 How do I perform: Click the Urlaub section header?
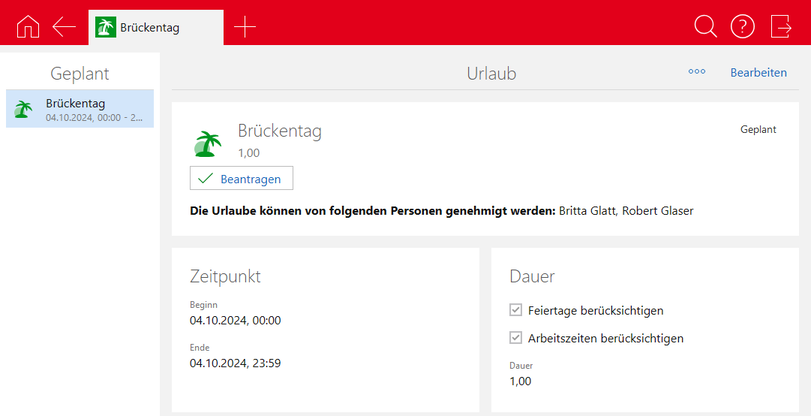tap(491, 73)
